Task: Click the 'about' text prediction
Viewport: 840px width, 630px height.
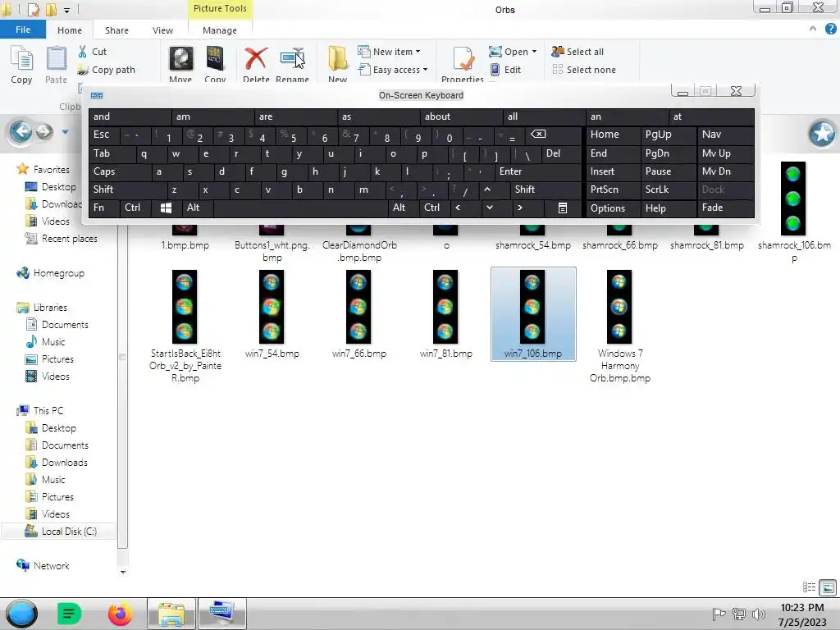Action: point(463,116)
